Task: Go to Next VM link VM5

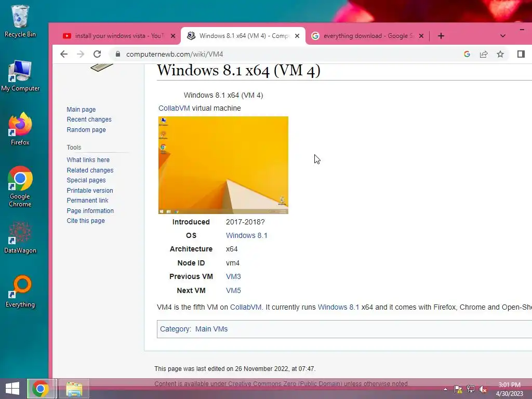Action: point(233,290)
